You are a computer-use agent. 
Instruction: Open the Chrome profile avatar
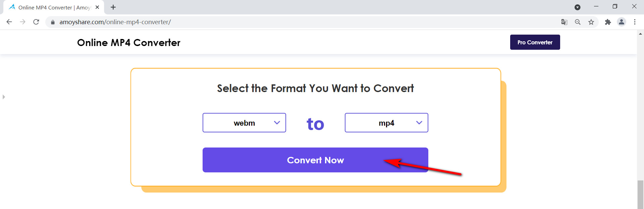click(622, 22)
